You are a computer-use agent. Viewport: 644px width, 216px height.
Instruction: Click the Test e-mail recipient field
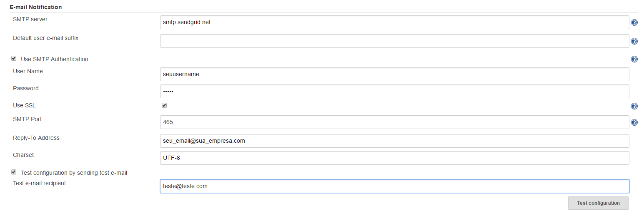coord(394,186)
